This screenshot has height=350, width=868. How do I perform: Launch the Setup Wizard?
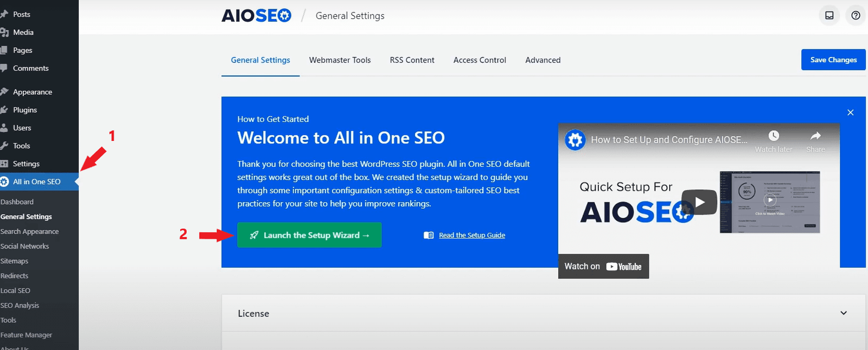[x=309, y=235]
